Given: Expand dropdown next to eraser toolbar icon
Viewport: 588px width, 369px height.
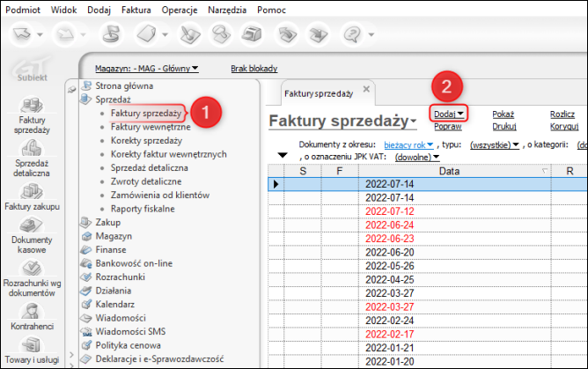Looking at the screenshot, I should click(x=165, y=34).
